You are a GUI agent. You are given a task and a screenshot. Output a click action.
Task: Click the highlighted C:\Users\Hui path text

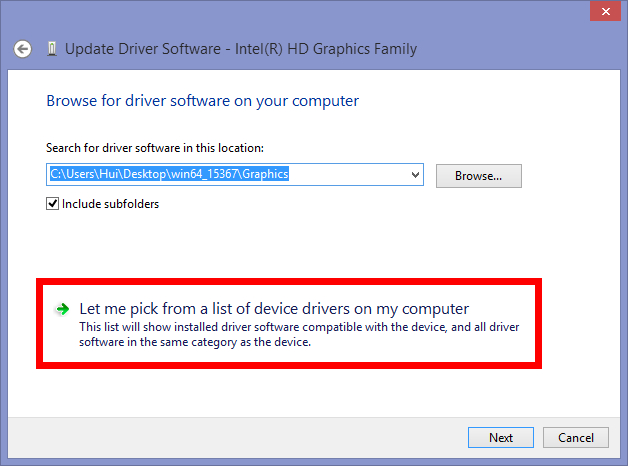(168, 174)
